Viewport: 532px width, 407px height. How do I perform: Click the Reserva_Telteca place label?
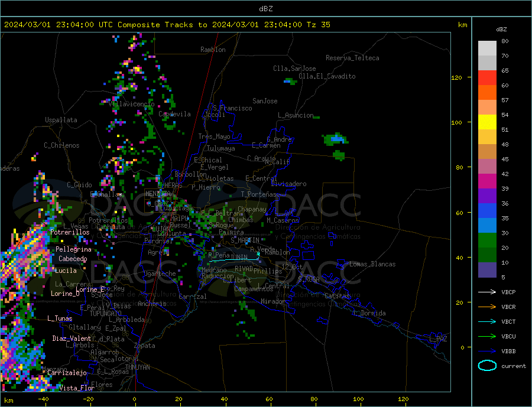tap(352, 58)
